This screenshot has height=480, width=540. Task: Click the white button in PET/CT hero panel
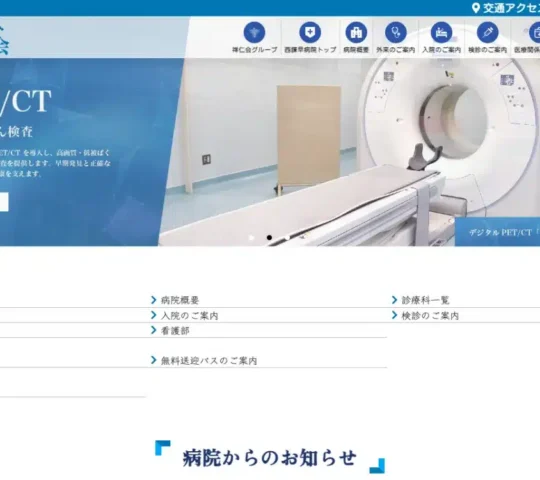click(4, 202)
